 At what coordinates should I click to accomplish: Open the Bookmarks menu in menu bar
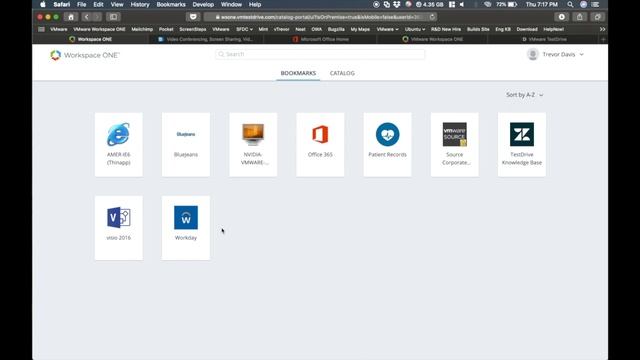pyautogui.click(x=171, y=4)
